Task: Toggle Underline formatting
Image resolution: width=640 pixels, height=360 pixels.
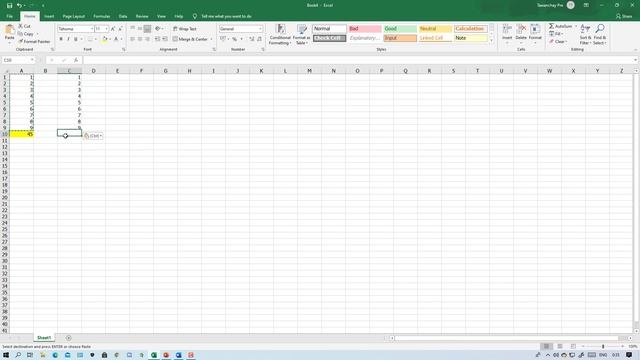Action: tap(76, 39)
